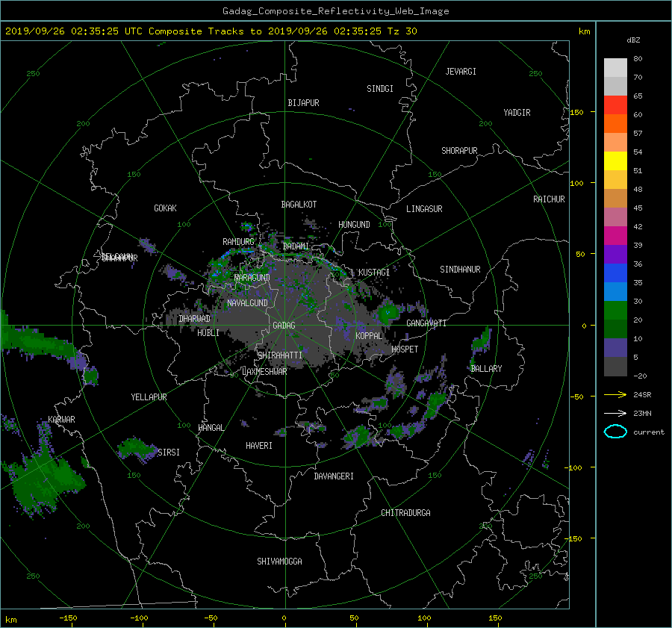The height and width of the screenshot is (628, 672).
Task: Click the LAXMESHWAR city label
Action: click(264, 372)
